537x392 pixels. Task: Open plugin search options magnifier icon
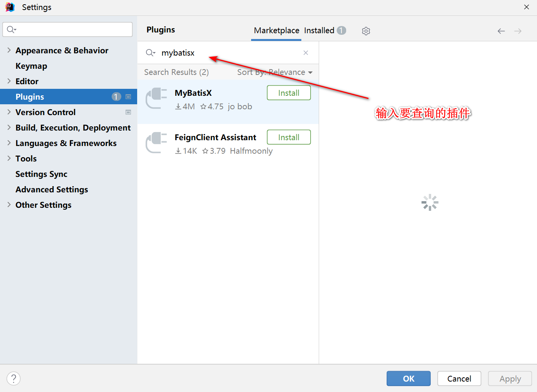click(150, 53)
